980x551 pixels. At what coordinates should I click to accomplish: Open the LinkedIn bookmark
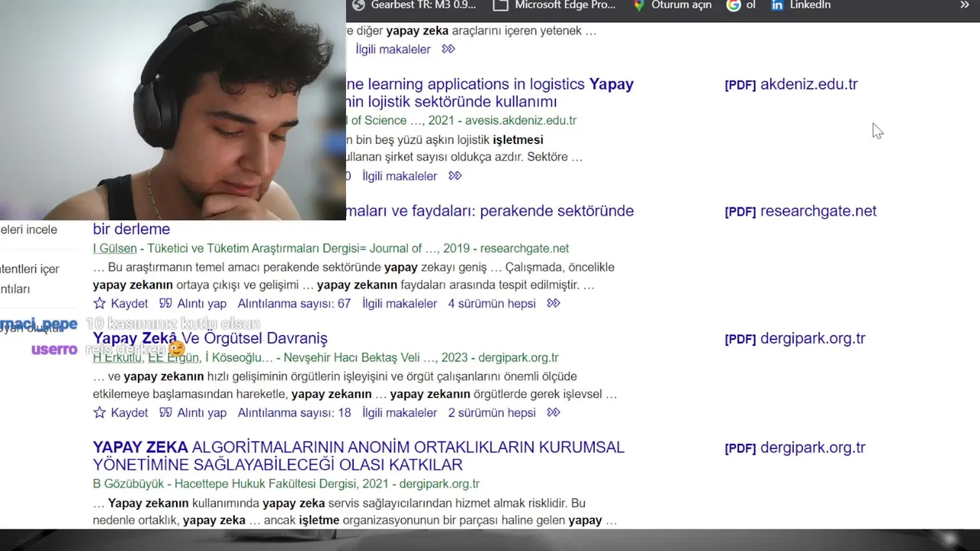[800, 5]
